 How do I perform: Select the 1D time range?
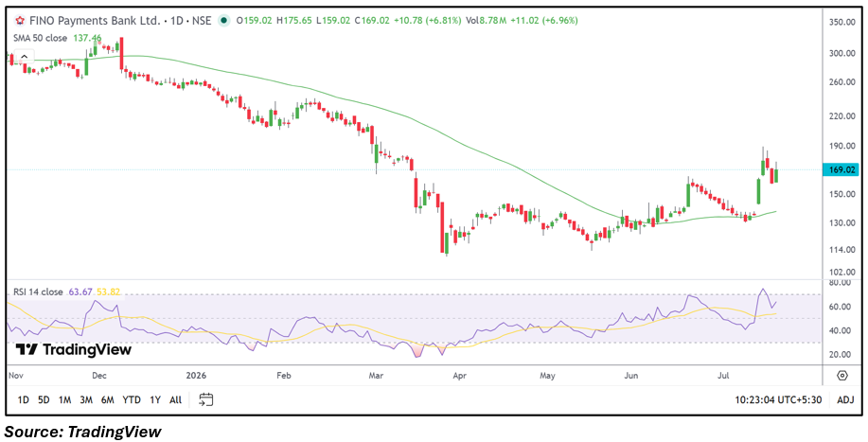point(24,399)
